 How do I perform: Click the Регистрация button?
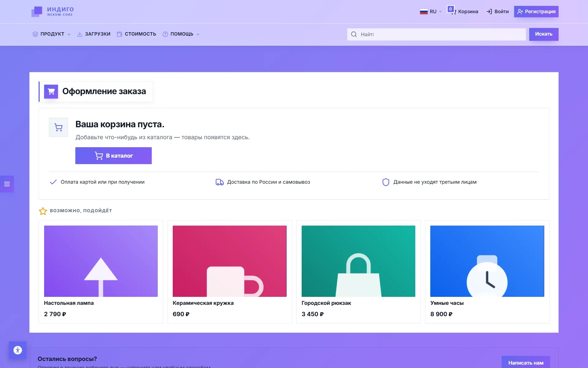coord(536,12)
